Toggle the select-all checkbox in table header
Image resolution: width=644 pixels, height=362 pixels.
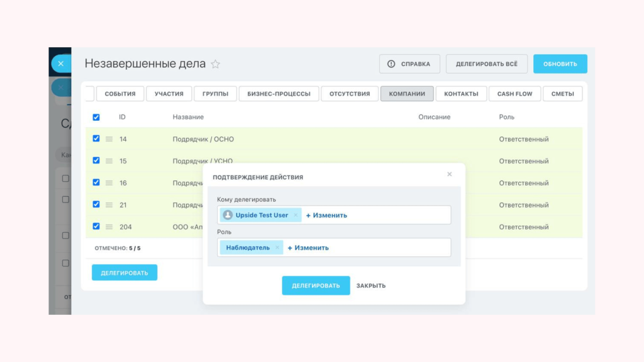[x=96, y=117]
